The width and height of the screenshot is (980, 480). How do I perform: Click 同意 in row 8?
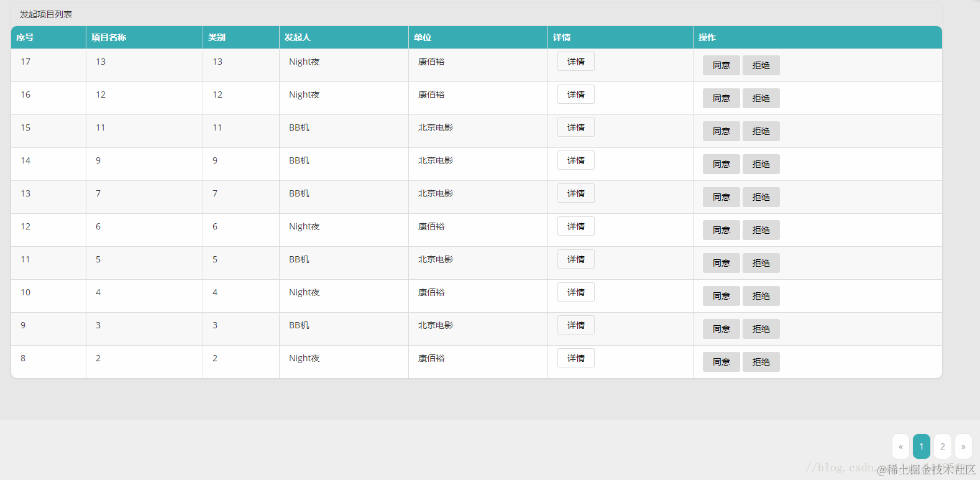point(721,362)
